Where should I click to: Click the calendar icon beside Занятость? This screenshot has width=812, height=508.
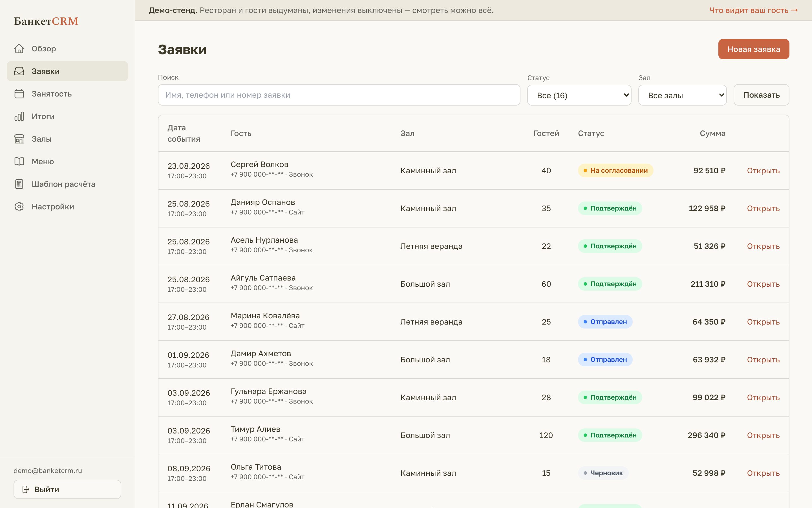coord(19,94)
